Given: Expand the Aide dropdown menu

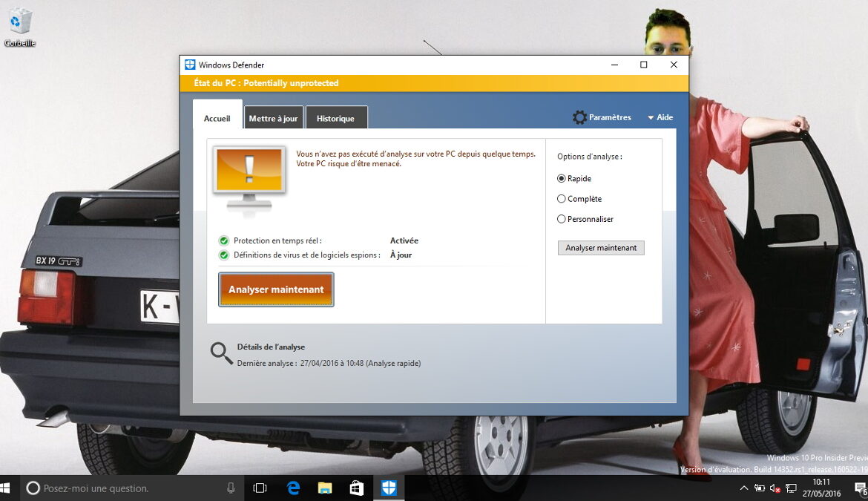Looking at the screenshot, I should [660, 117].
